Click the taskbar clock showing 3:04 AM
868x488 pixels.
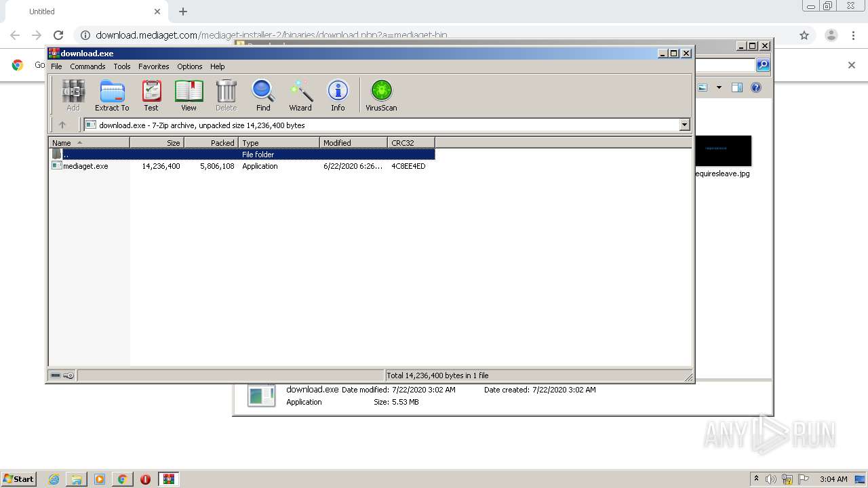(x=833, y=479)
